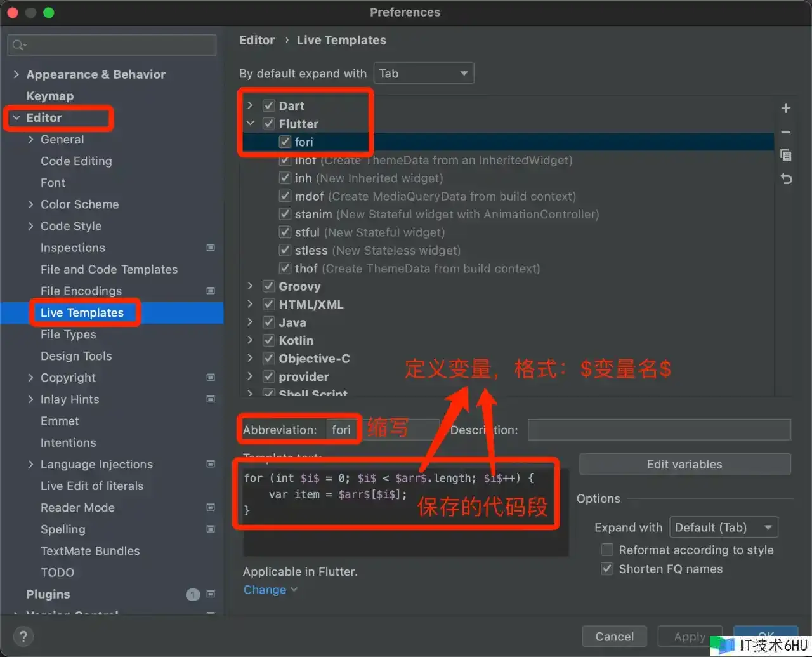Expand Appearance & Behavior settings section

tap(16, 74)
